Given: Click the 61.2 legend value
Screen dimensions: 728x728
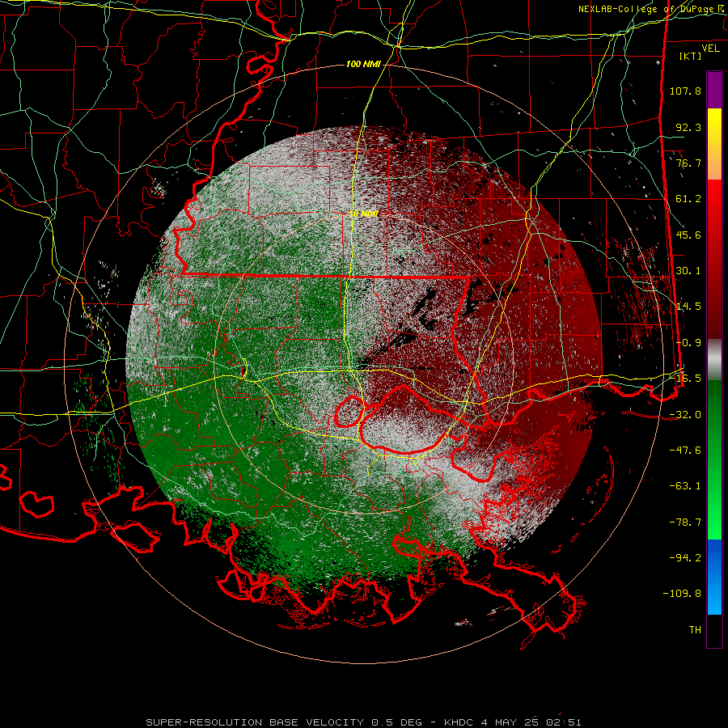Looking at the screenshot, I should pos(688,199).
